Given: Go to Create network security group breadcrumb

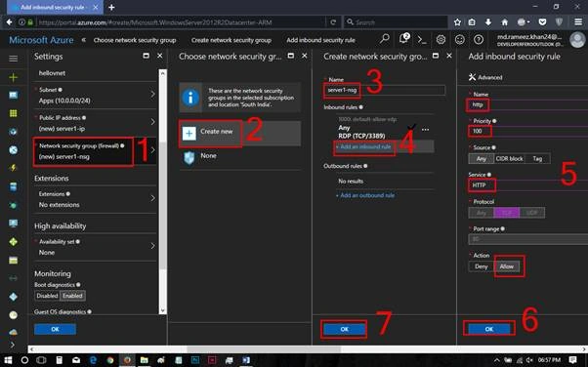Looking at the screenshot, I should [231, 40].
